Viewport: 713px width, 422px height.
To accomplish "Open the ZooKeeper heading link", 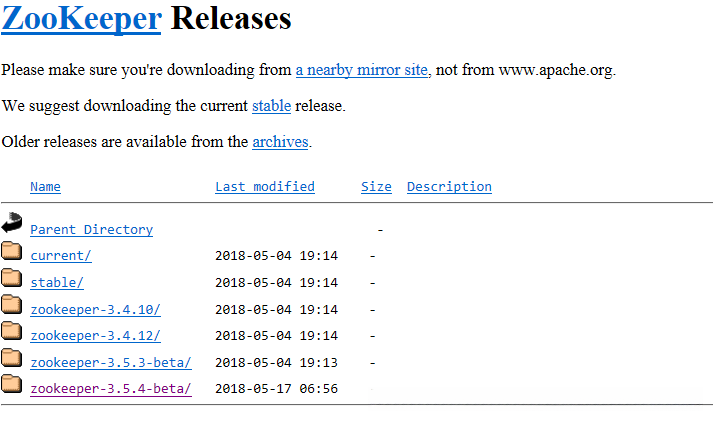I will pyautogui.click(x=82, y=19).
